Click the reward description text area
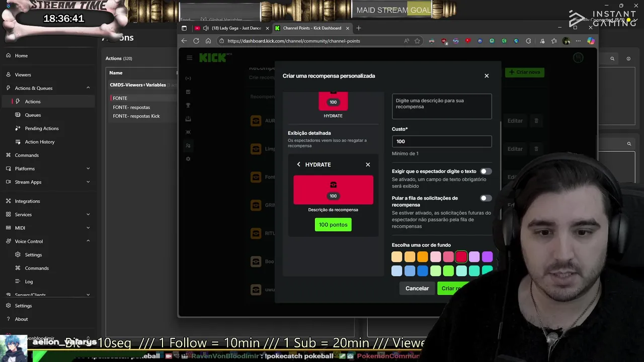The height and width of the screenshot is (362, 644). point(442,107)
